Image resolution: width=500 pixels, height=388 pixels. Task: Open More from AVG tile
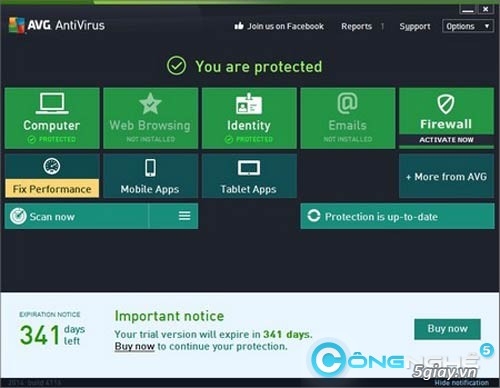coord(446,176)
